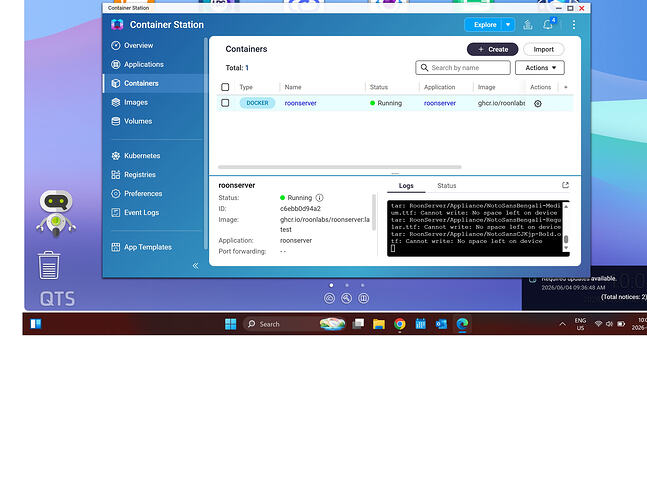
Task: Open File Explorer from taskbar
Action: point(379,324)
